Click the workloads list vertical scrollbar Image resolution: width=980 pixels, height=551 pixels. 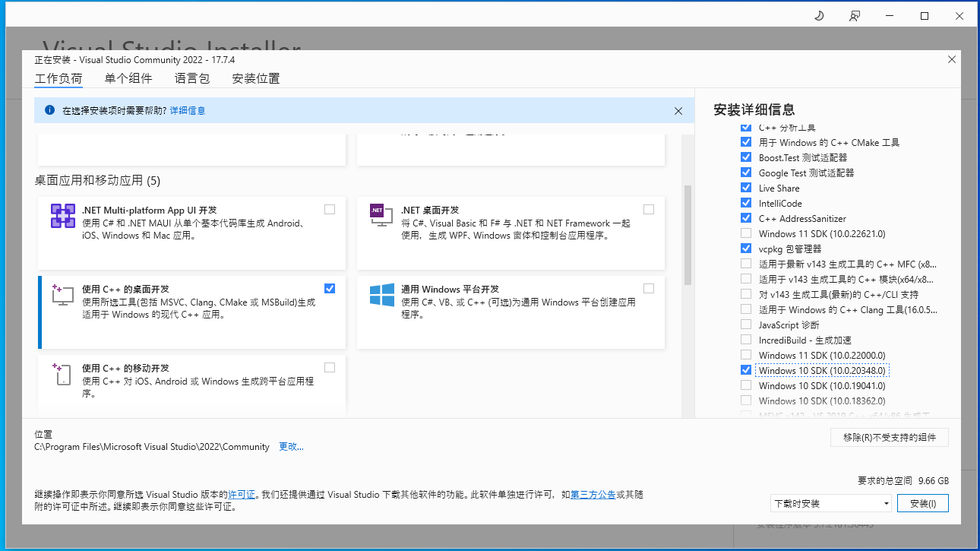tap(688, 235)
